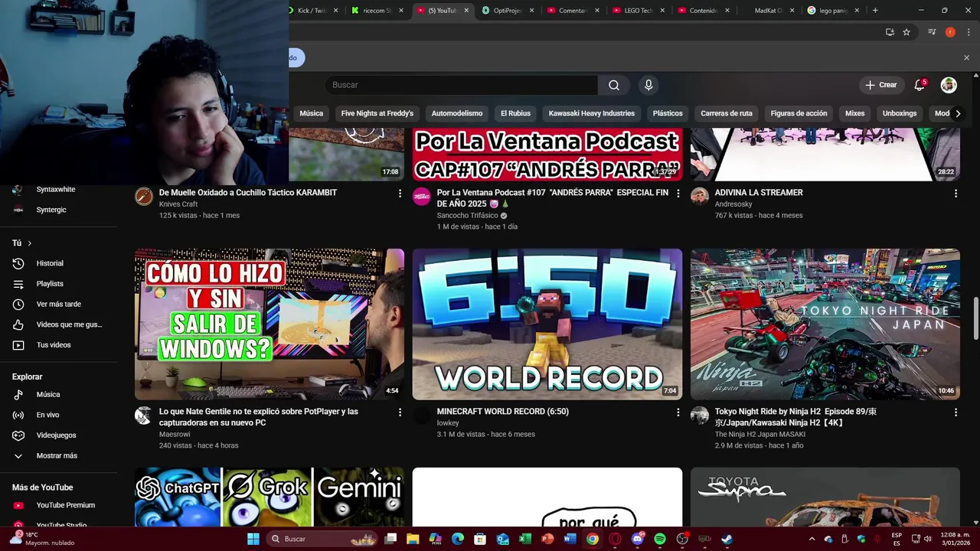Screen dimensions: 980x551
Task: Select the El Rubius filter chip
Action: tap(515, 113)
